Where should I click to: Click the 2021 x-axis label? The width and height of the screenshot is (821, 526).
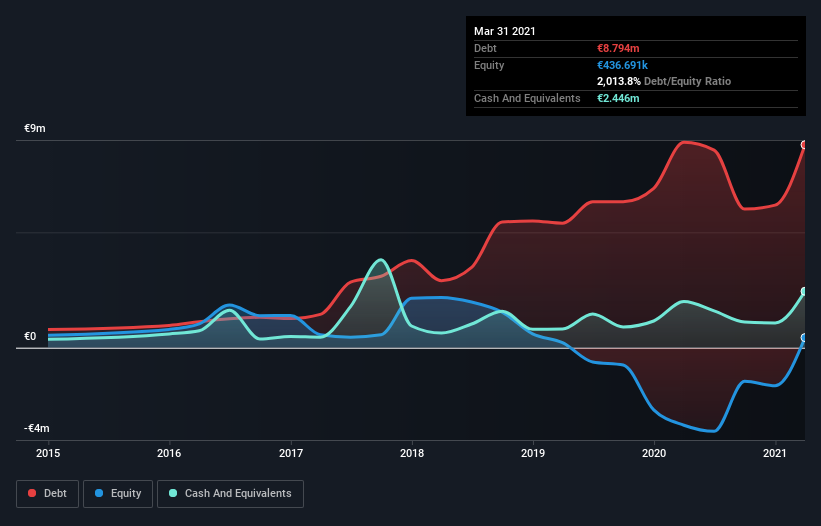[775, 453]
